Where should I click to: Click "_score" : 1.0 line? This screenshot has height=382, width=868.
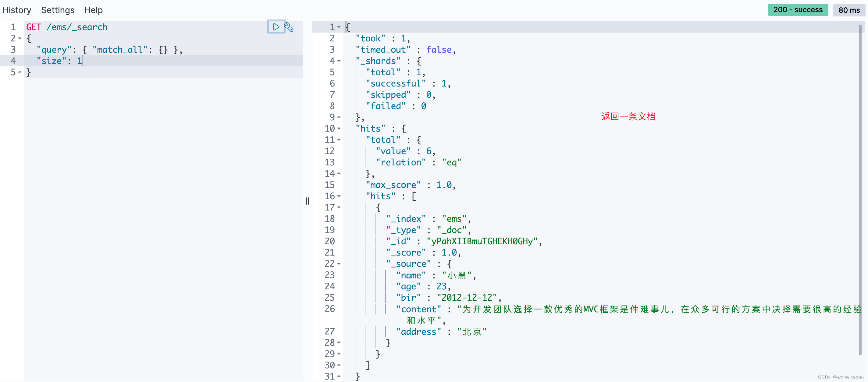tap(423, 253)
